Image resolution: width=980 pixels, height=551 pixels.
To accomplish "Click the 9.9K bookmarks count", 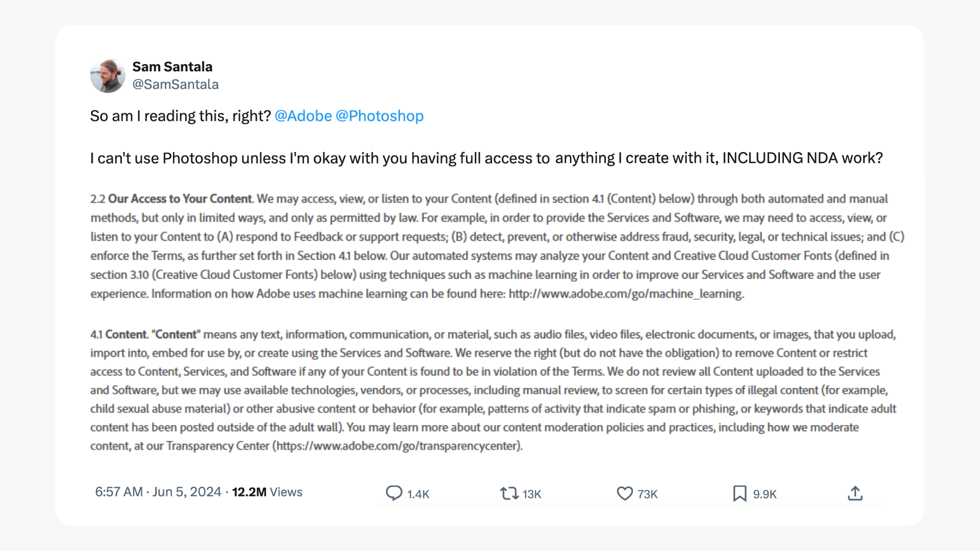I will click(765, 494).
